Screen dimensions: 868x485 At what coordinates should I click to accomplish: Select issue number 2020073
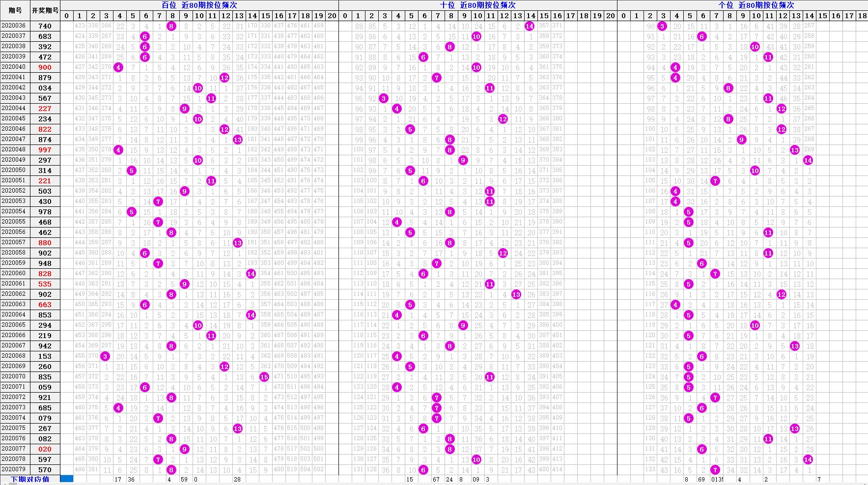(x=14, y=407)
